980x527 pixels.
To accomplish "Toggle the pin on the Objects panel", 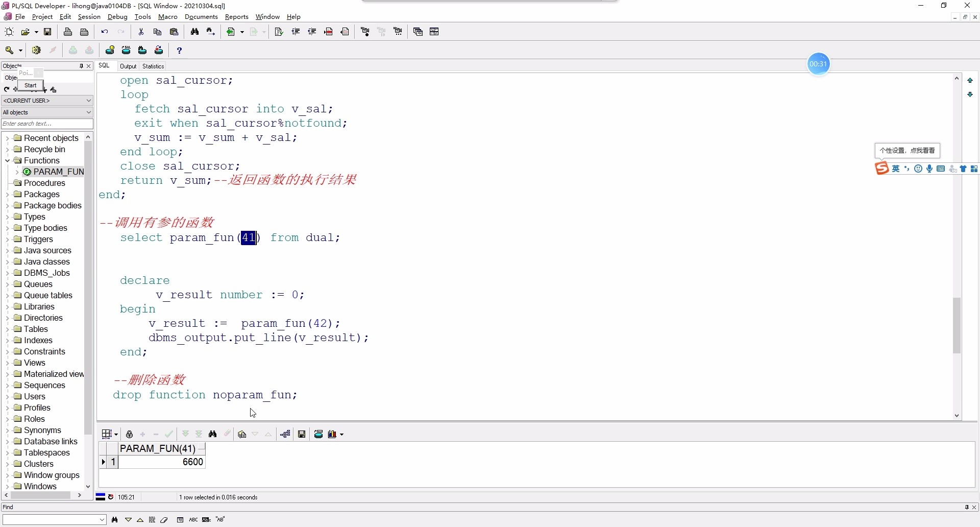I will click(82, 66).
